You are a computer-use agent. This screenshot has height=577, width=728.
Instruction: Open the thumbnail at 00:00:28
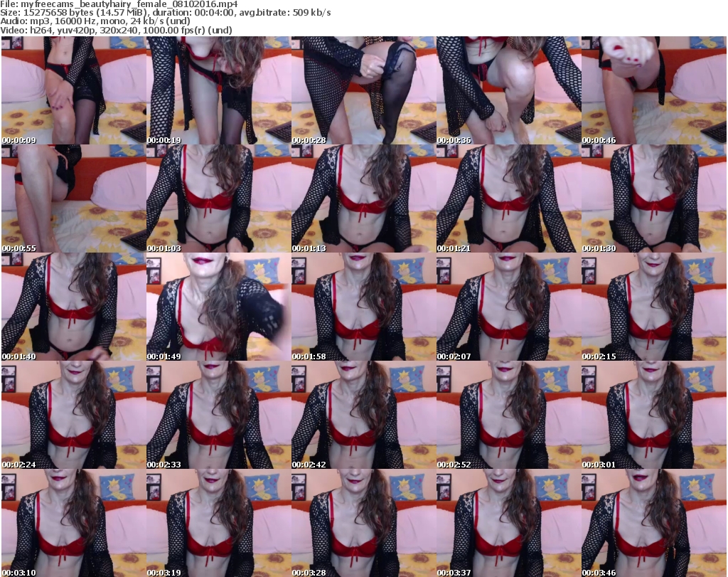pos(363,90)
